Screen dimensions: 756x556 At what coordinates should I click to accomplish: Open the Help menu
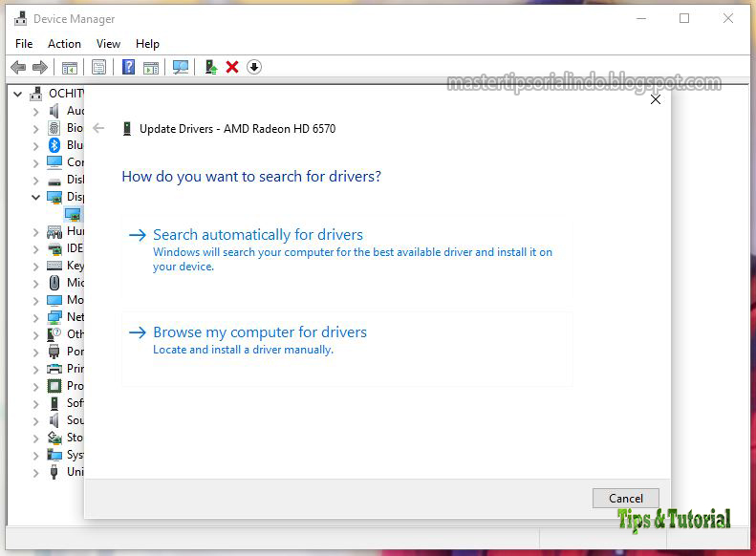147,44
